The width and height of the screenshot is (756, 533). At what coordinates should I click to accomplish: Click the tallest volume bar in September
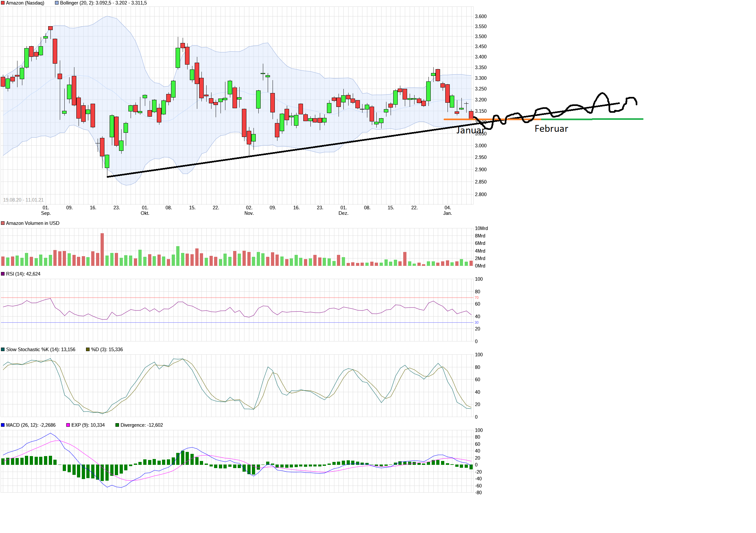coord(102,249)
